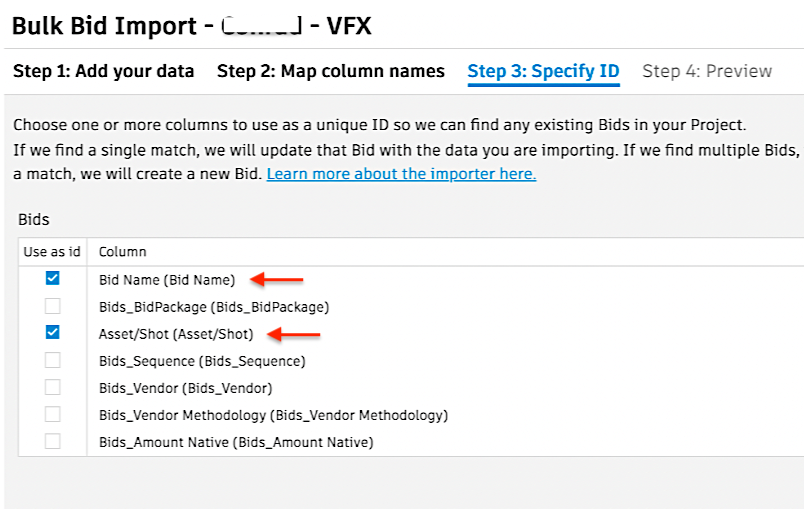Viewport: 804px width, 509px height.
Task: Click the 'Column' table header
Action: [x=122, y=252]
